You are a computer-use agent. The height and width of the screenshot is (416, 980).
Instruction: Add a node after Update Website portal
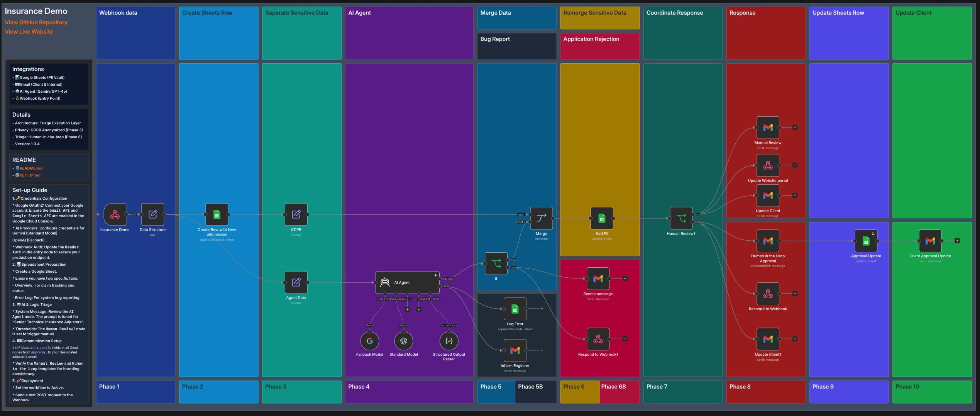pos(795,165)
